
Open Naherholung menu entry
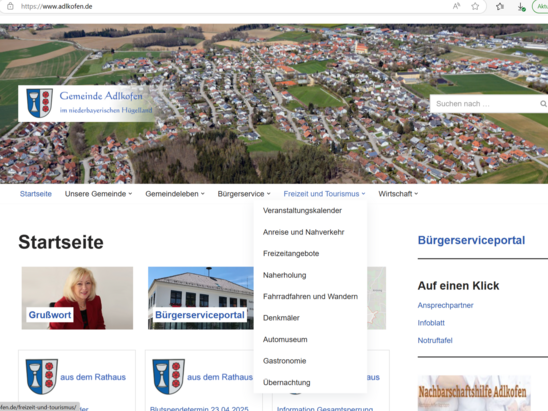(x=284, y=275)
